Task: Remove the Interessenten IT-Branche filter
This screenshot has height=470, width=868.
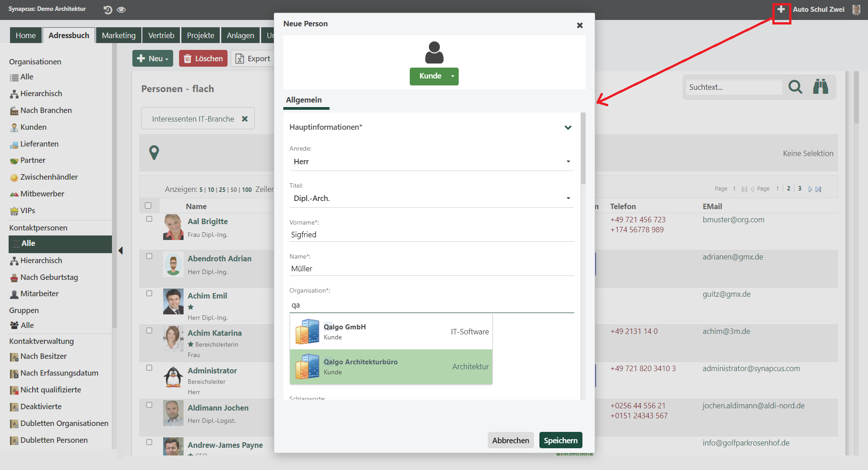Action: (245, 119)
